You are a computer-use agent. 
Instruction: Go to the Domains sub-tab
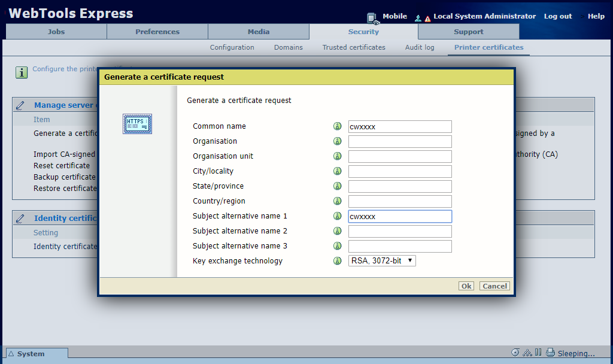pyautogui.click(x=288, y=47)
